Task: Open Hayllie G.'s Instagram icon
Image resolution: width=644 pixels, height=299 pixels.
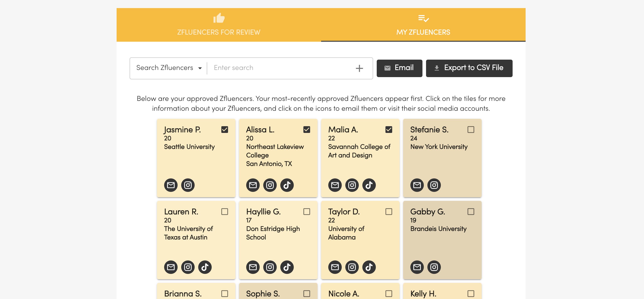Action: [270, 267]
